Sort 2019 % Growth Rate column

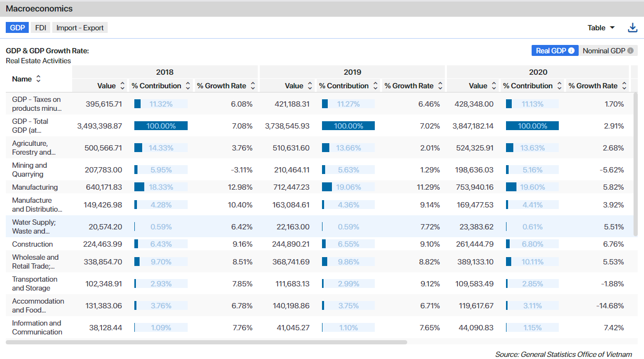[x=440, y=86]
